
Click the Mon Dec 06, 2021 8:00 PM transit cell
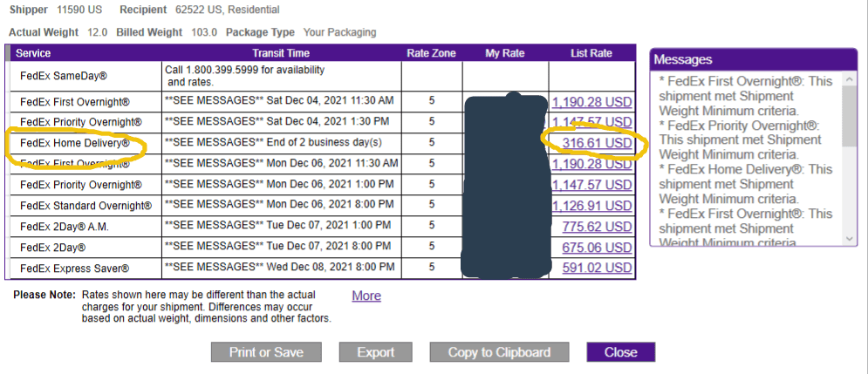(281, 205)
